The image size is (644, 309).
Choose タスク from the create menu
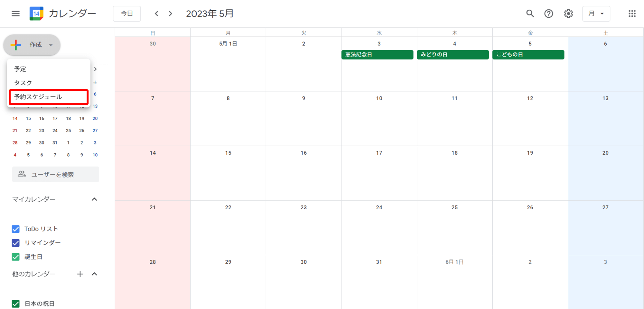click(x=49, y=83)
